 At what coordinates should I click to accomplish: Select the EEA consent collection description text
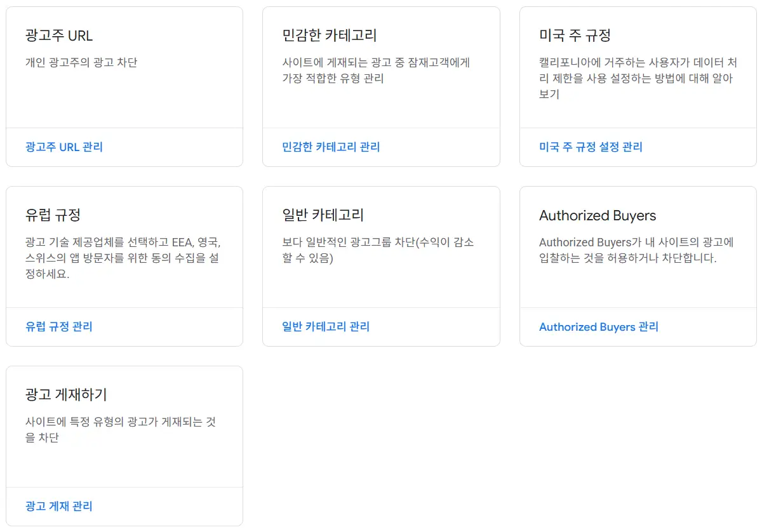(x=123, y=258)
